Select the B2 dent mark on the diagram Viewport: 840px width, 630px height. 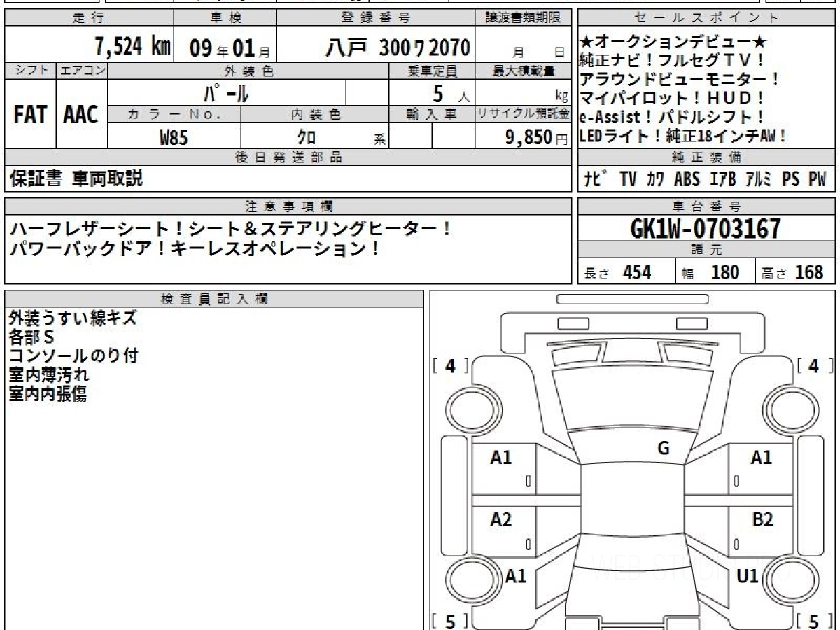(762, 519)
